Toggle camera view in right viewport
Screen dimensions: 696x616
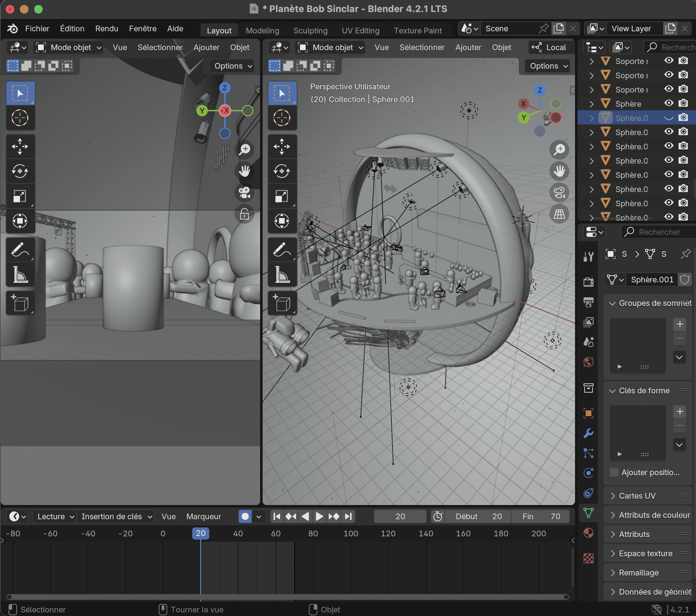coord(559,192)
